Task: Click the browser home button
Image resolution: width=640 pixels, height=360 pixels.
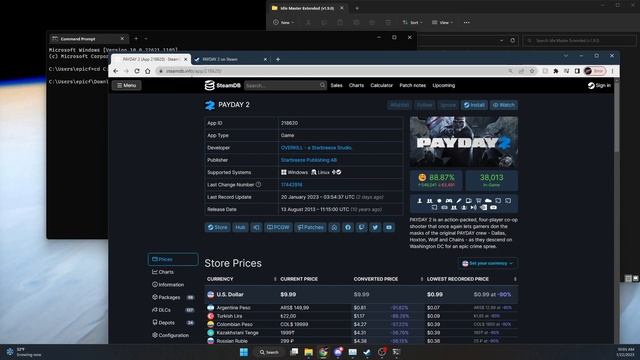Action: (x=147, y=71)
